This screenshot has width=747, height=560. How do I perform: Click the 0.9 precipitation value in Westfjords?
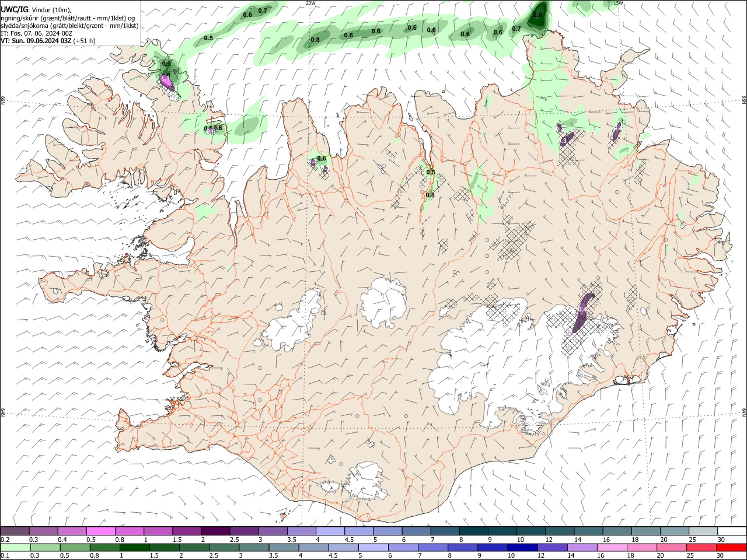(x=166, y=64)
